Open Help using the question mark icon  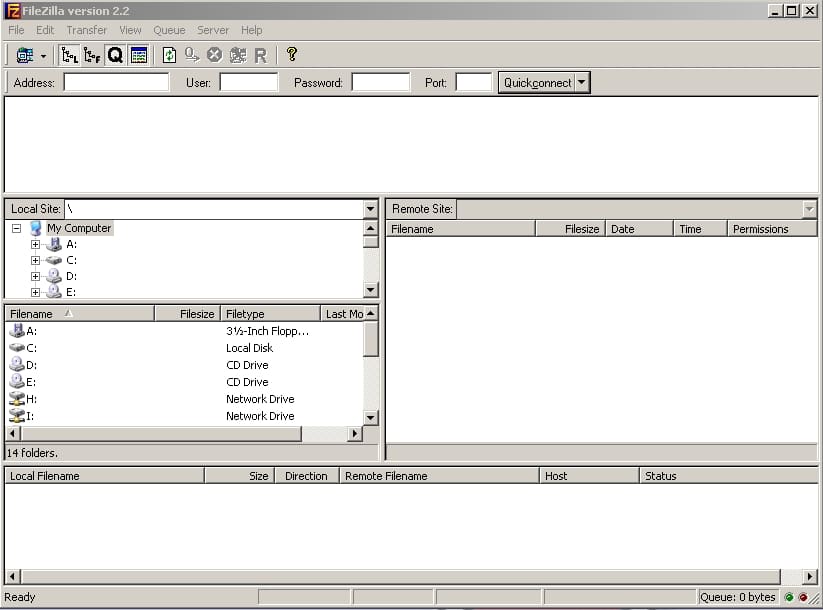(x=290, y=55)
